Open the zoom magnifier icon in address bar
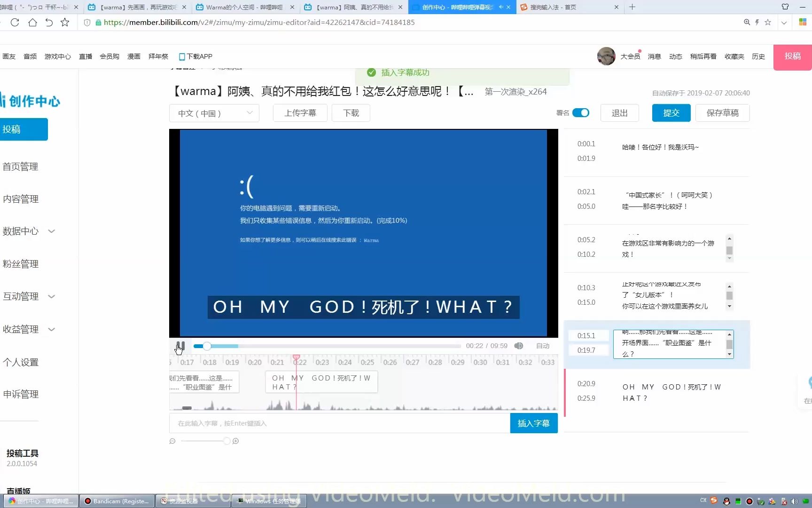Image resolution: width=812 pixels, height=508 pixels. click(x=747, y=22)
